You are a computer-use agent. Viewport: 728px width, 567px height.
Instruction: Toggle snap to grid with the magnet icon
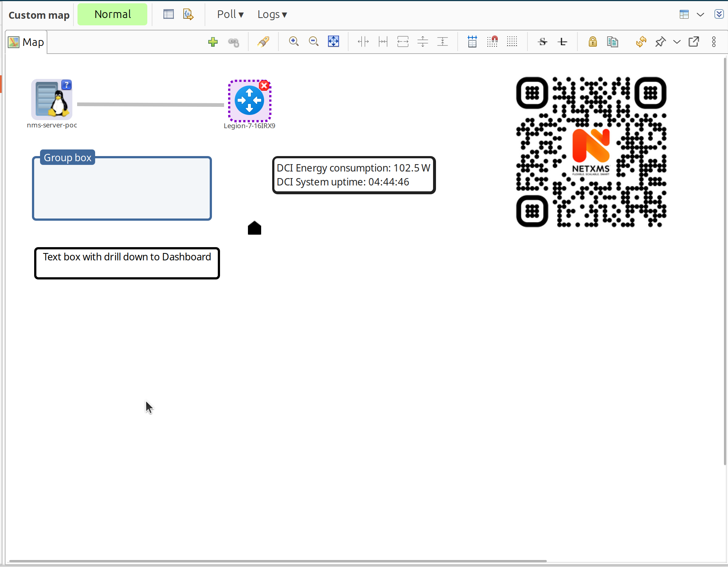tap(492, 41)
